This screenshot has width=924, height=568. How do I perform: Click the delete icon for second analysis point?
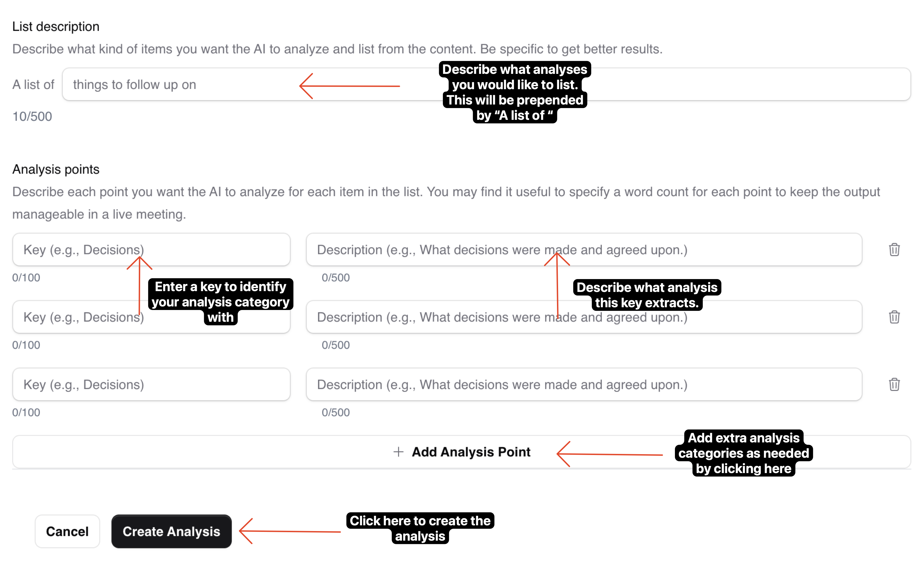pos(895,317)
